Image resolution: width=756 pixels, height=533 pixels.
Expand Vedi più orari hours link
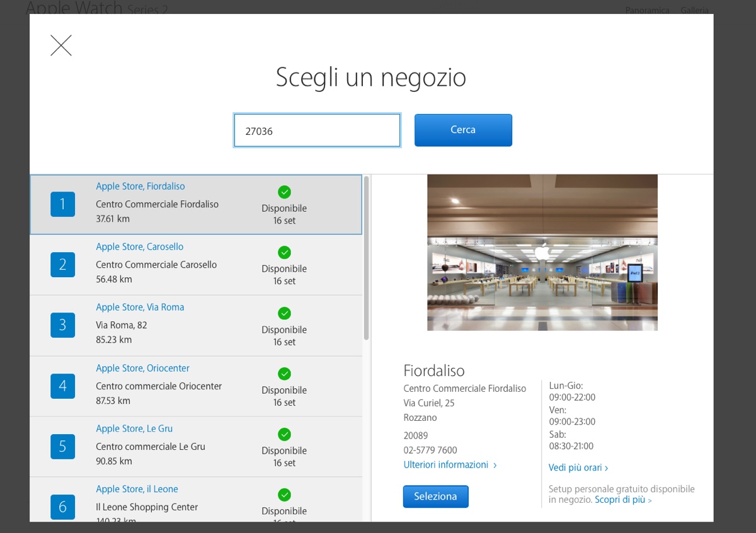[578, 468]
